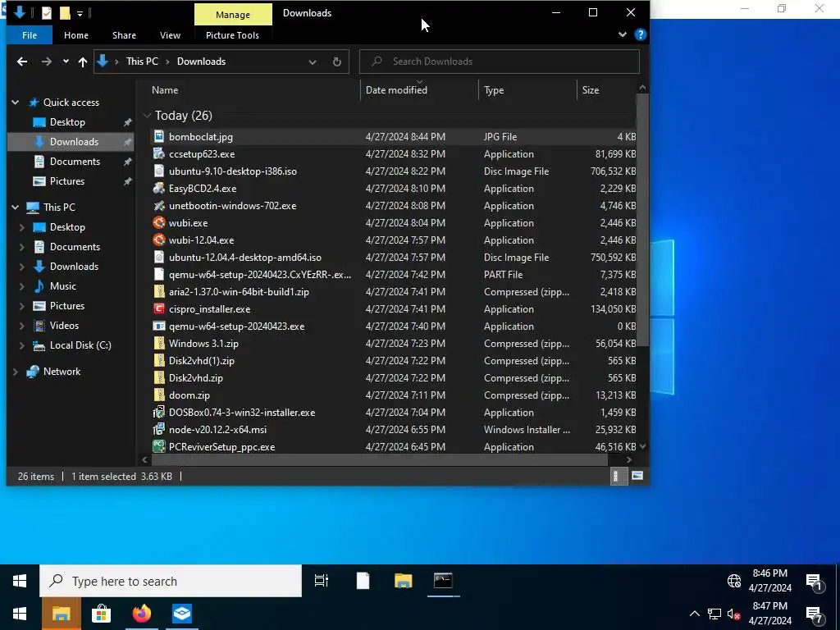Show hidden tray icons chevron
This screenshot has width=840, height=630.
(694, 614)
